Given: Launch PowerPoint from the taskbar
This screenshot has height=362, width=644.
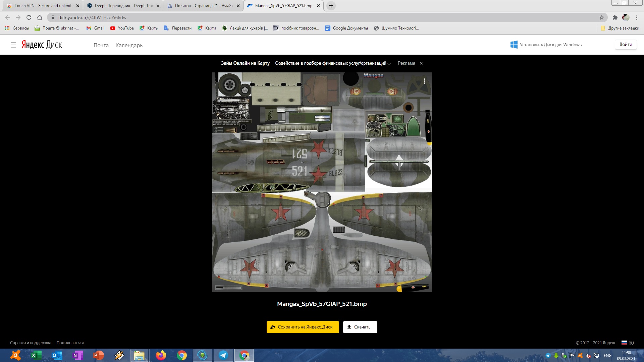Looking at the screenshot, I should (99, 355).
